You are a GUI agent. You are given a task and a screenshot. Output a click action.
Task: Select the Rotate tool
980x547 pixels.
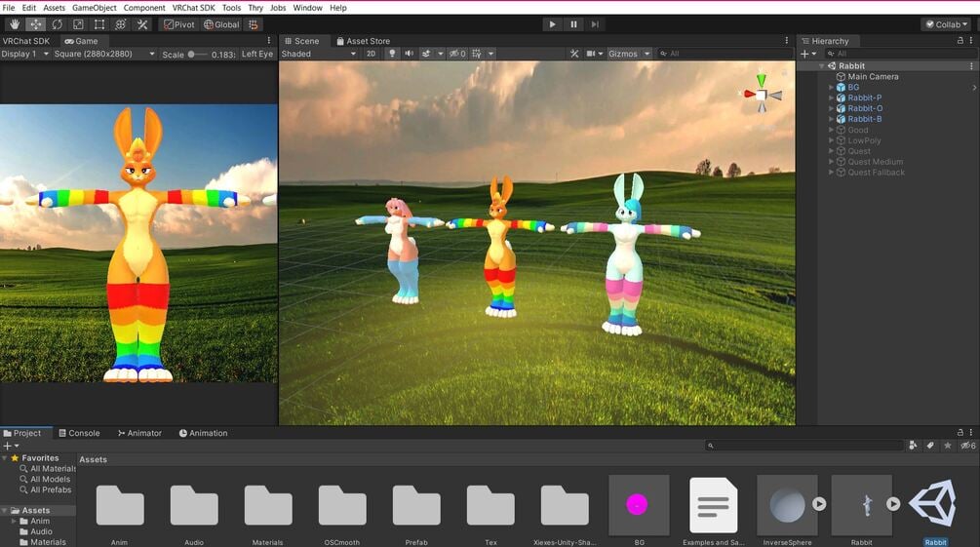click(57, 24)
